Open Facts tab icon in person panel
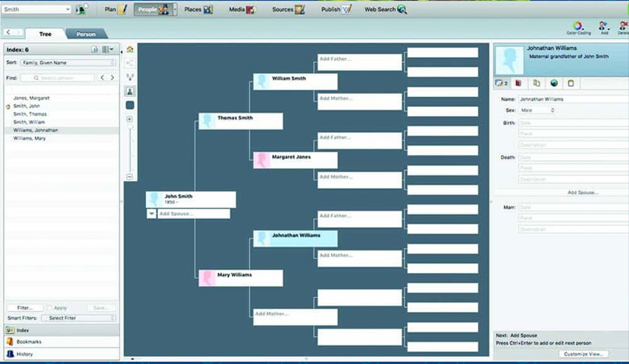The width and height of the screenshot is (629, 364). [501, 83]
